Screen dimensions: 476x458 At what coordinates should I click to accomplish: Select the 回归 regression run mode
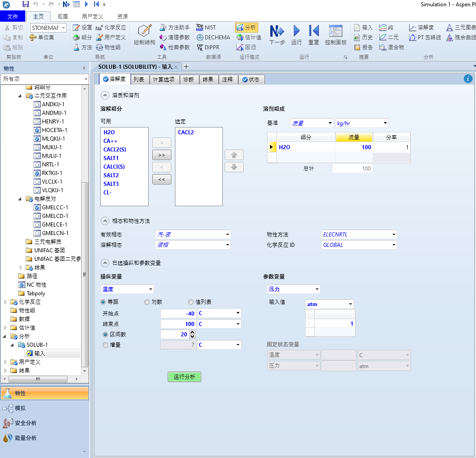pyautogui.click(x=246, y=47)
